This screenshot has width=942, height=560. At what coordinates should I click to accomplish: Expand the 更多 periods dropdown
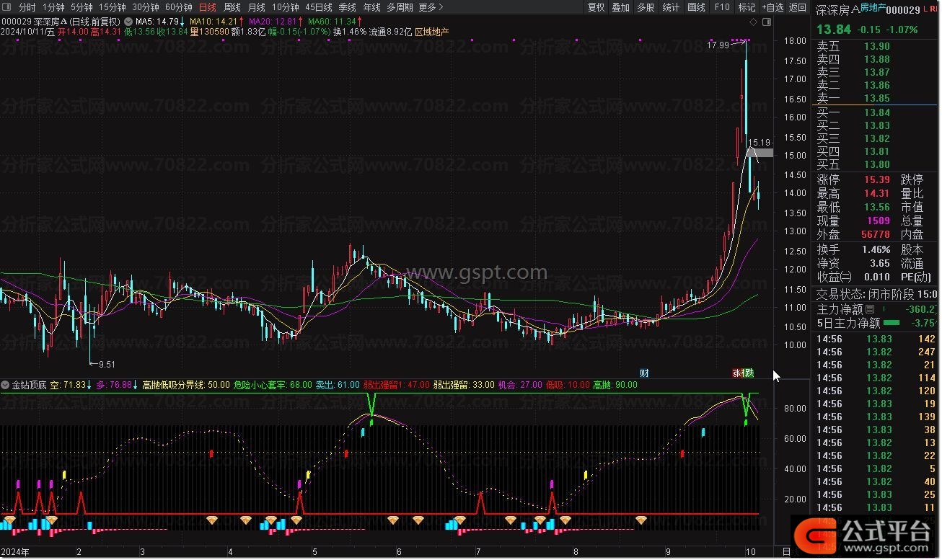tap(431, 7)
